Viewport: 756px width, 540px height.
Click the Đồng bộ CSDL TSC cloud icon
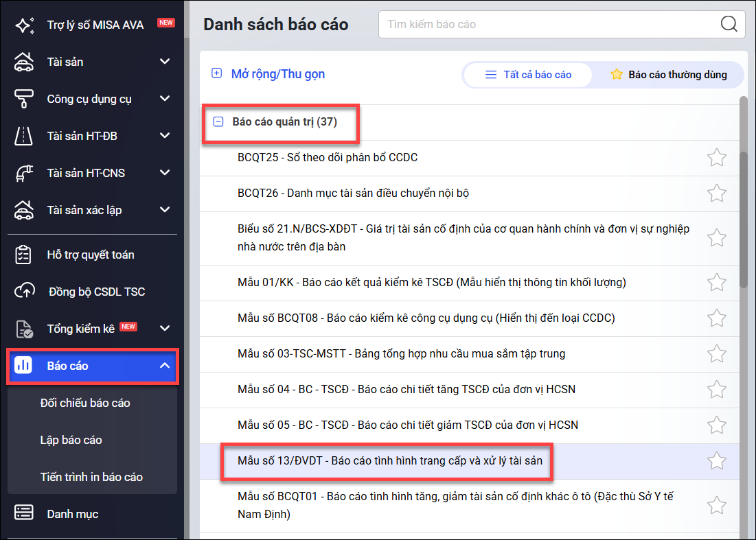(x=24, y=292)
